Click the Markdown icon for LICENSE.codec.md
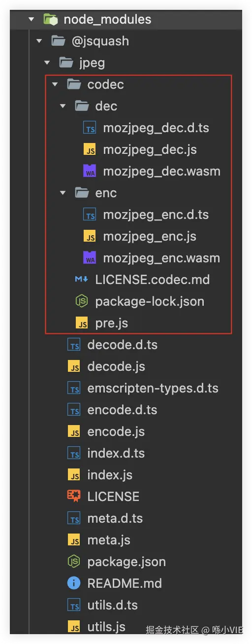This screenshot has width=252, height=644. (x=82, y=280)
